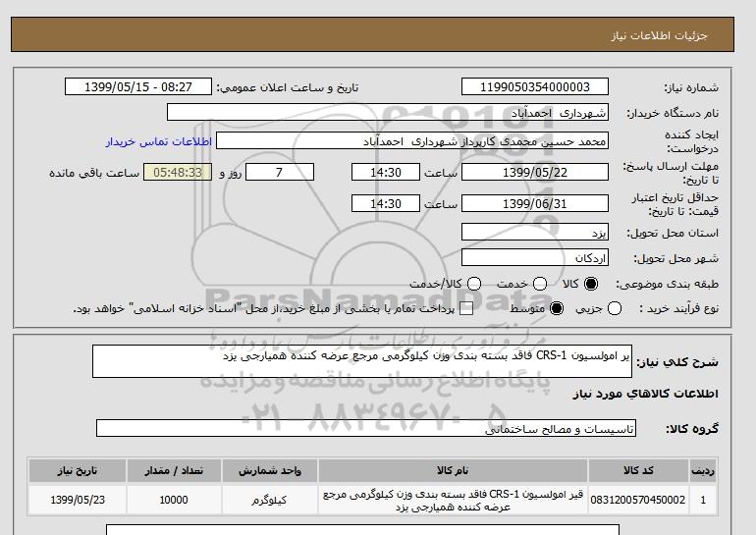The image size is (756, 535).
Task: Click product code 0831200570450002 cell
Action: coord(638,500)
